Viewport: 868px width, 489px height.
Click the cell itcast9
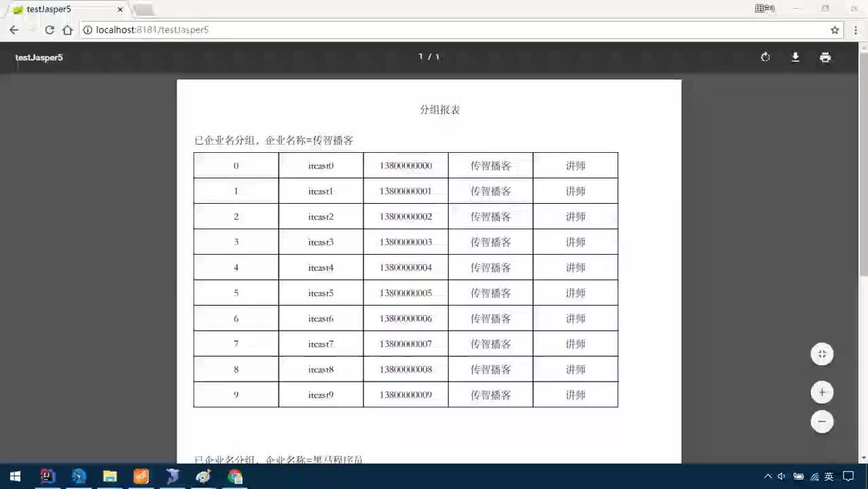(321, 395)
